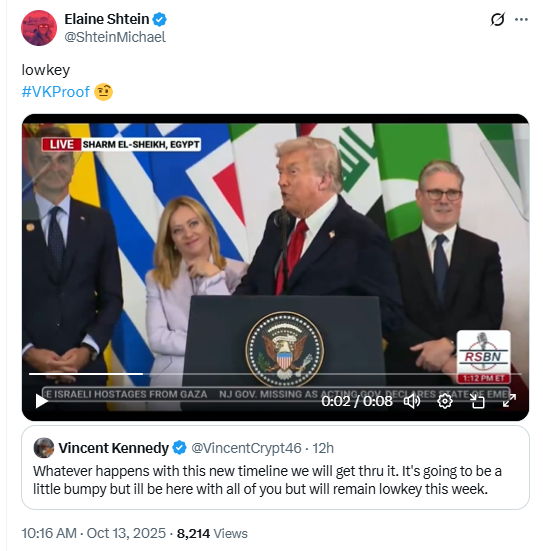Mute the video with the speaker icon

[412, 401]
